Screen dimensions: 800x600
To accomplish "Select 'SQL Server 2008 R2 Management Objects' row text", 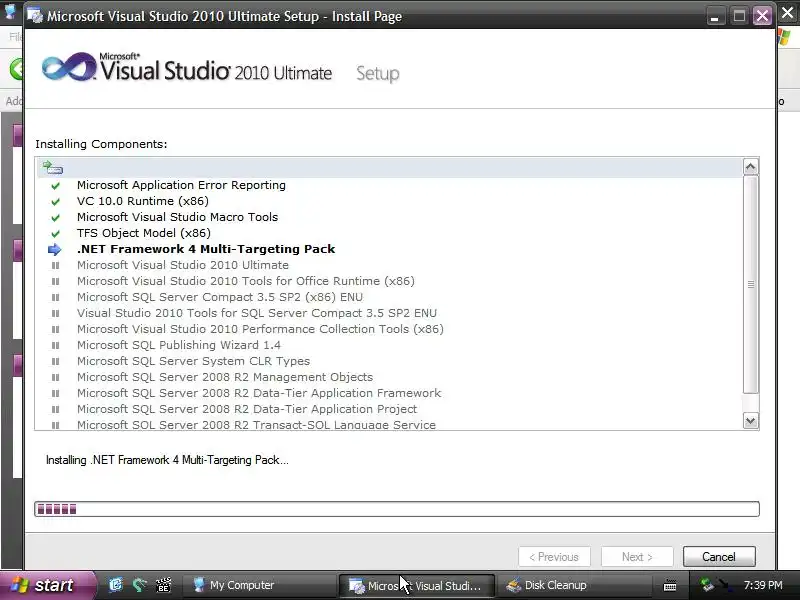I will (225, 377).
